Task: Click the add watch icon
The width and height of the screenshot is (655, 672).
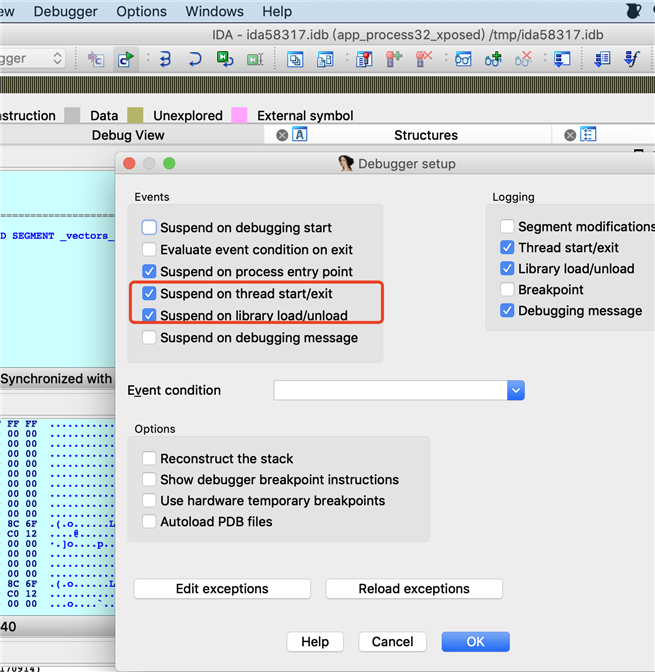Action: [493, 59]
